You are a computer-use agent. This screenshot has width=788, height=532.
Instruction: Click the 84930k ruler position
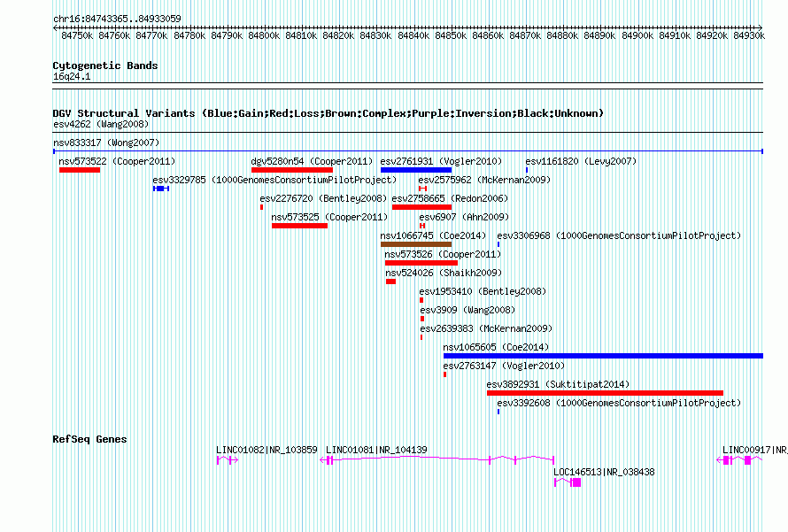coord(749,35)
